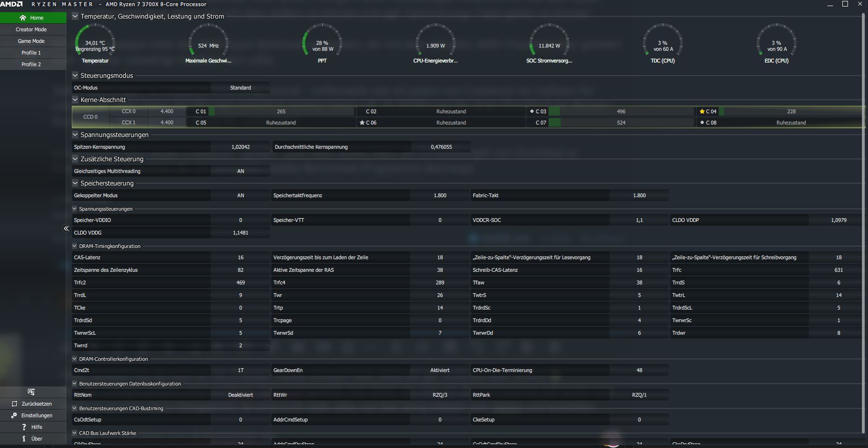The width and height of the screenshot is (868, 448).
Task: Click Durchschnittliche Kernspannung value 0,476055
Action: pyautogui.click(x=441, y=147)
